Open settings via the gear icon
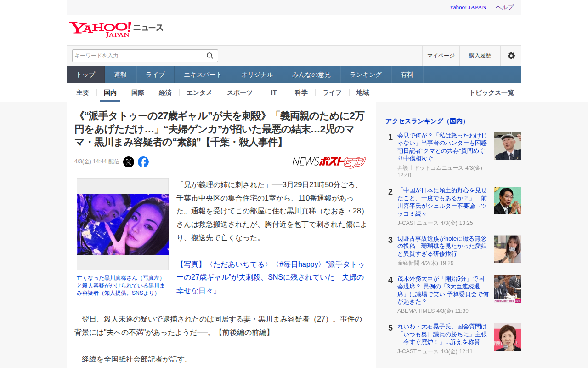The width and height of the screenshot is (588, 368). coord(511,56)
